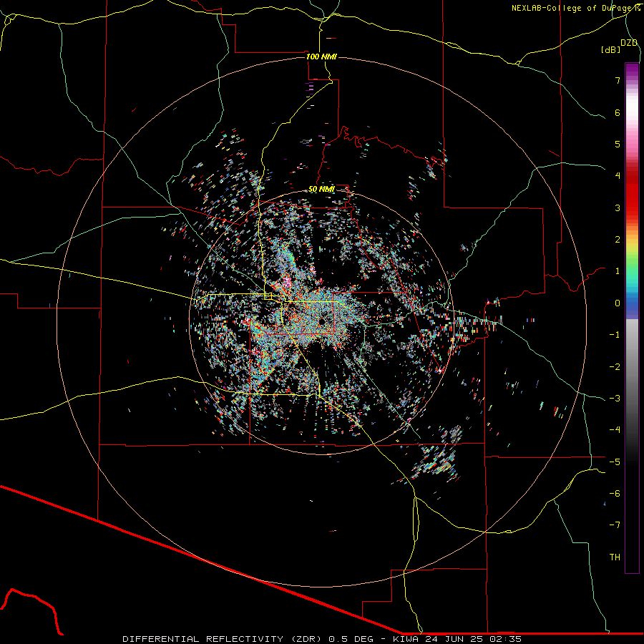
Task: Click the -1 value on the color scale
Action: 615,335
